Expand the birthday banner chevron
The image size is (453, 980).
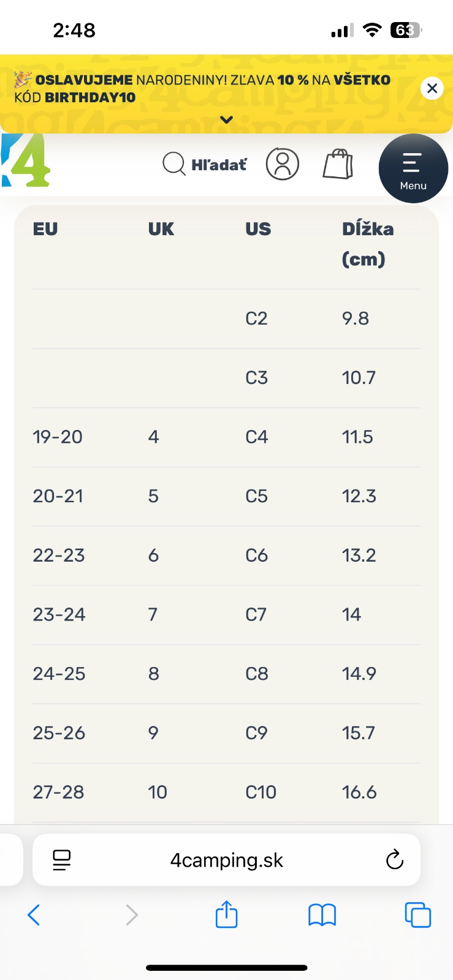coord(227,120)
